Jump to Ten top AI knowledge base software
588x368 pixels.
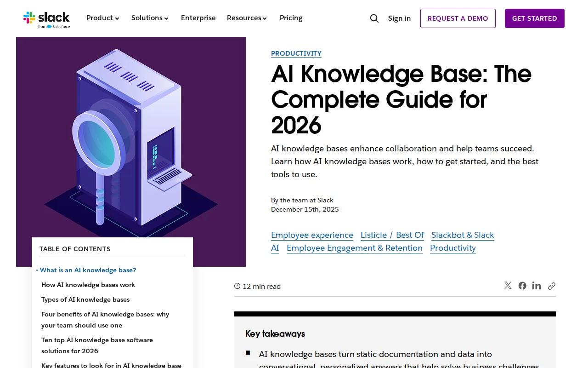click(97, 345)
